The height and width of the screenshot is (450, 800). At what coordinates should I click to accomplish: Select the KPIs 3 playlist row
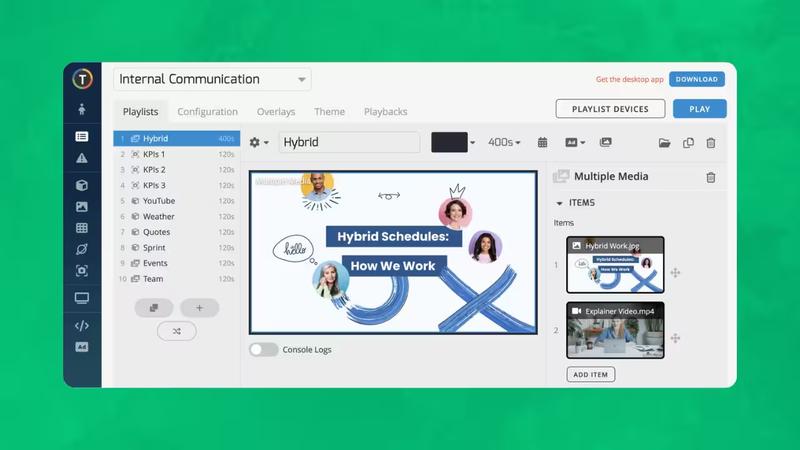(x=177, y=185)
